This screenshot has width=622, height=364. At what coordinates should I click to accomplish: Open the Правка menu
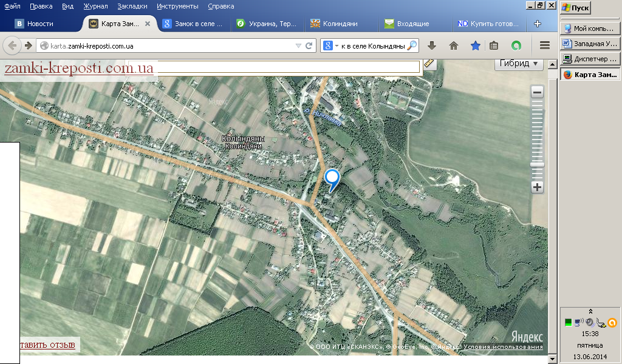(x=41, y=6)
